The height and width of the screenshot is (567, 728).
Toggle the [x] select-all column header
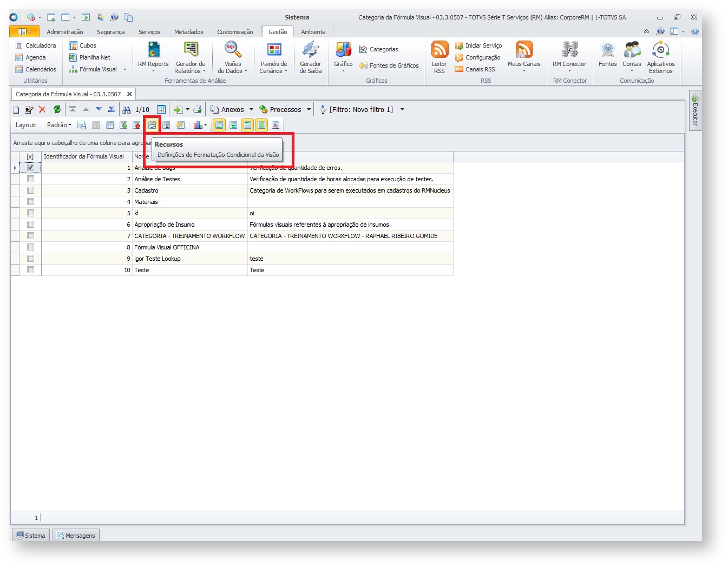[x=30, y=156]
